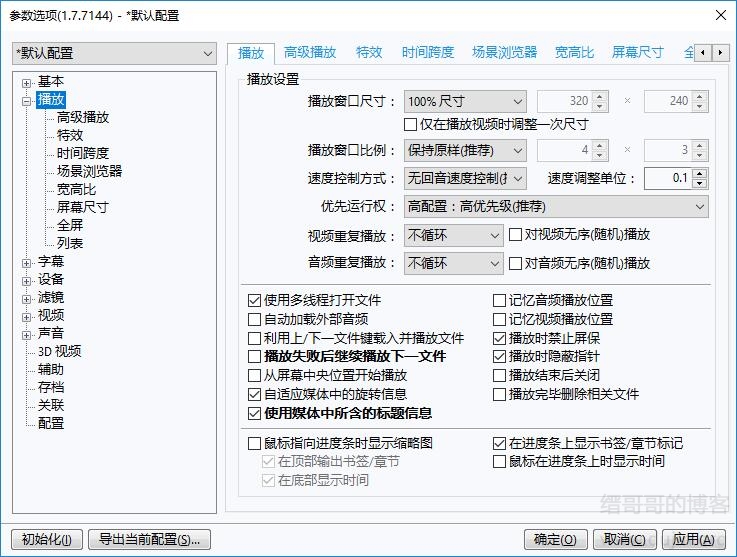
Task: Increase the 速度调整单位 value
Action: [x=700, y=173]
